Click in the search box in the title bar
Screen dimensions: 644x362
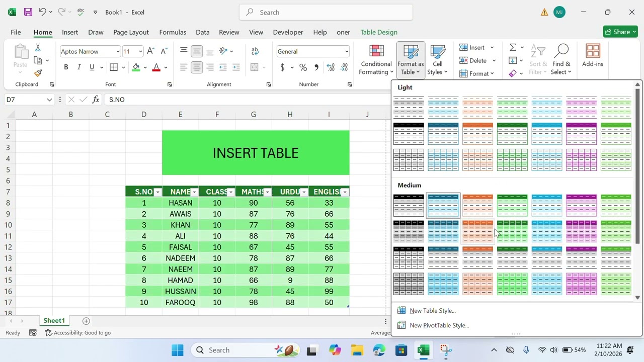pyautogui.click(x=326, y=12)
